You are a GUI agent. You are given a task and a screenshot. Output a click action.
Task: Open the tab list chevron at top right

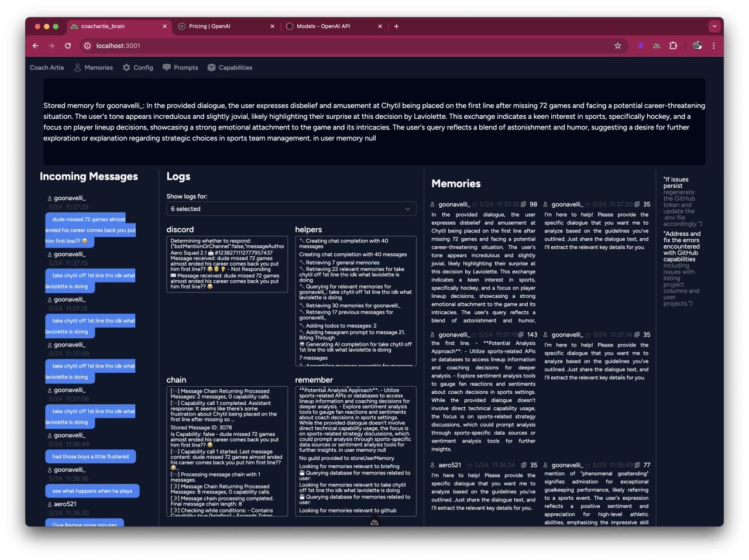point(714,26)
